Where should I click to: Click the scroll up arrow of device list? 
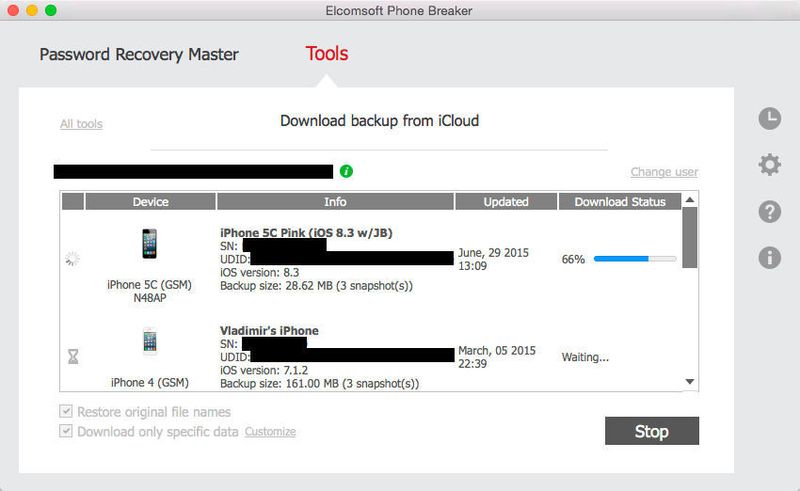click(690, 200)
